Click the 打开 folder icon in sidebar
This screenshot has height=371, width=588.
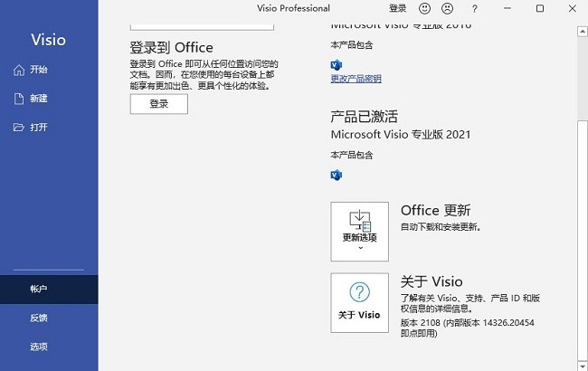(18, 128)
